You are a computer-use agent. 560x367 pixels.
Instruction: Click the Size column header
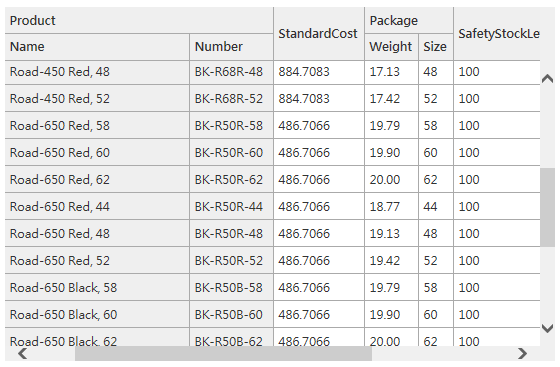(x=436, y=47)
